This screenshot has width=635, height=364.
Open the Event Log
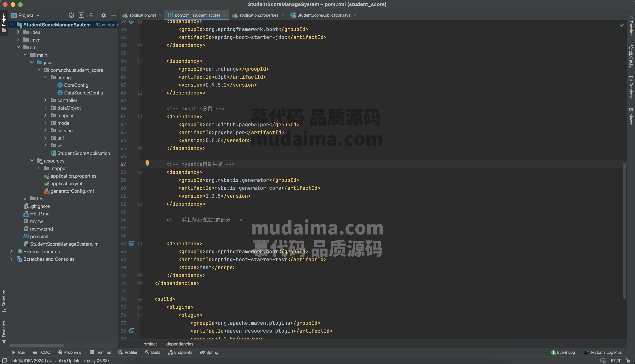click(x=563, y=352)
